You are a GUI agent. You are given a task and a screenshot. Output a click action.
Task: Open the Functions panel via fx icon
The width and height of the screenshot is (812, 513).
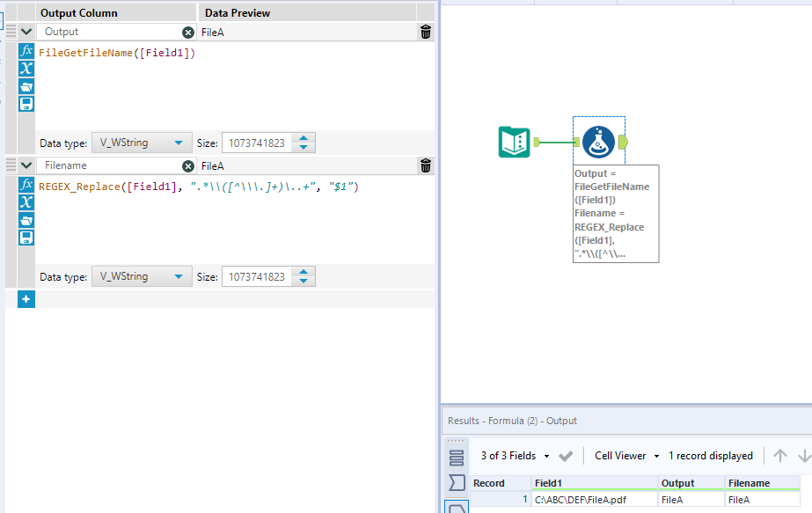[26, 50]
